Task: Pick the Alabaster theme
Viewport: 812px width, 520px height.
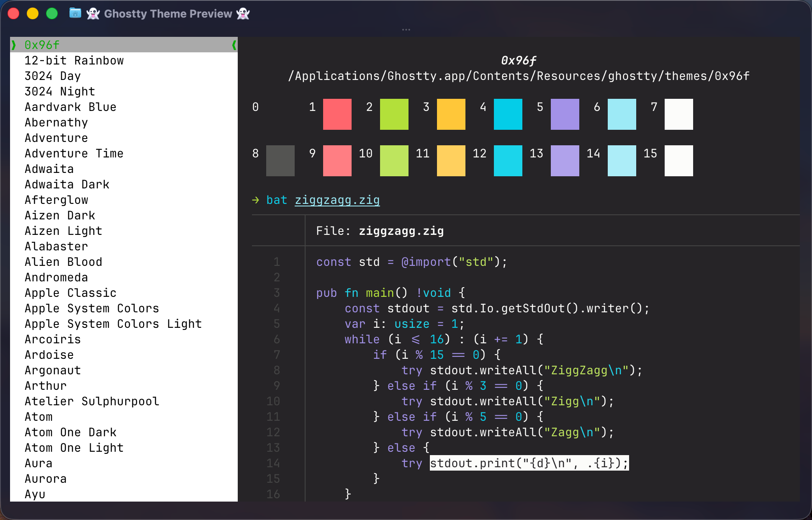Action: [124, 246]
